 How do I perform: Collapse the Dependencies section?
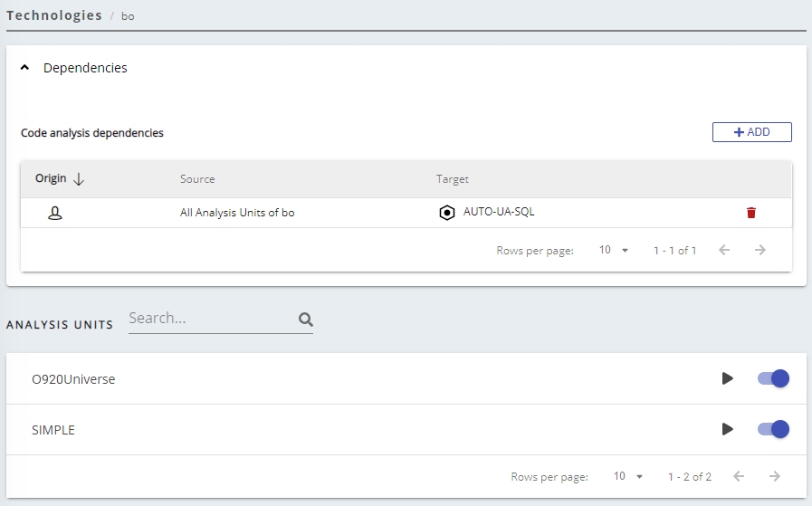(25, 68)
